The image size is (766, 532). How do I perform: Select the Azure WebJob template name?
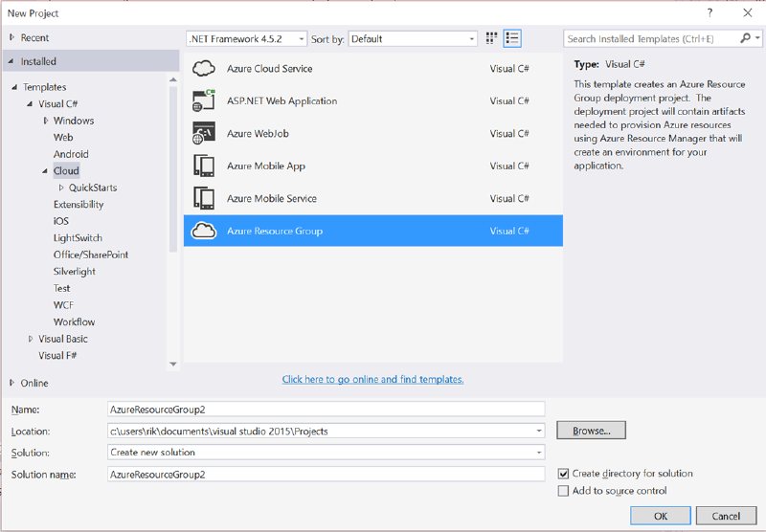(258, 133)
